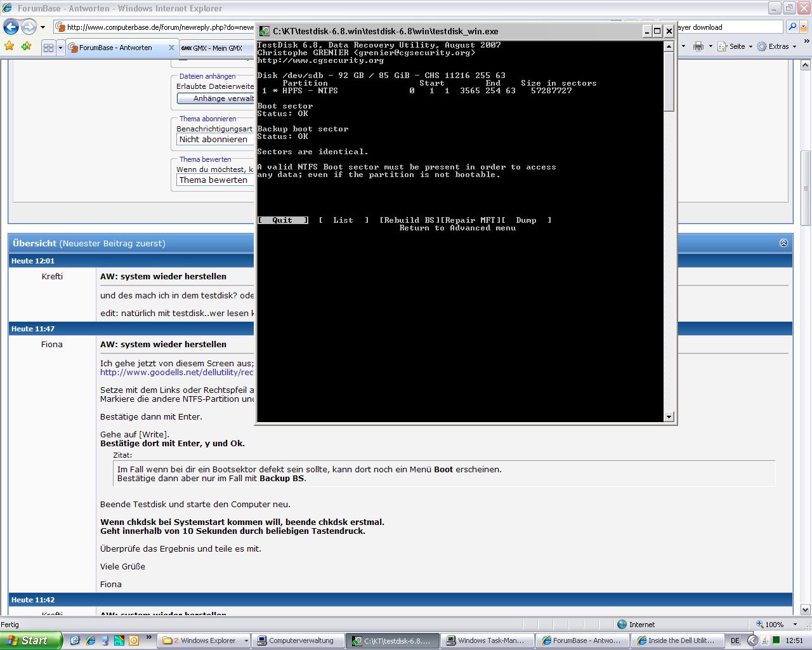Image resolution: width=812 pixels, height=650 pixels.
Task: Click the Print icon in IE toolbar
Action: pos(698,46)
